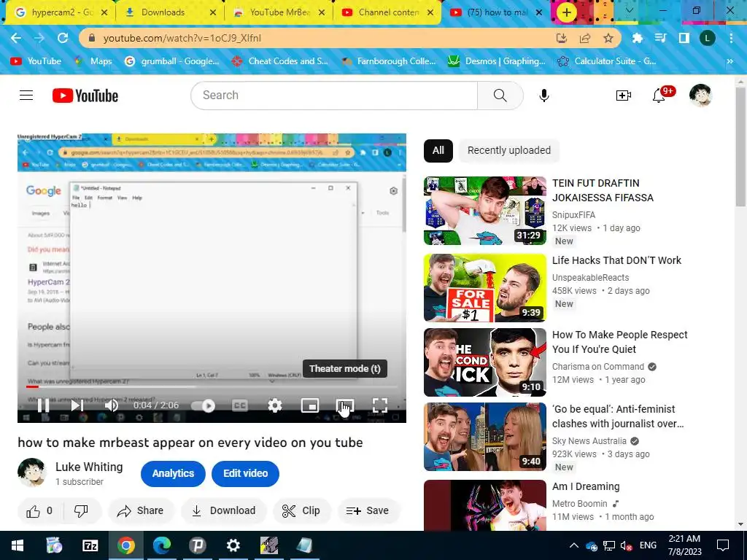
Task: Dislike the video
Action: pos(81,511)
